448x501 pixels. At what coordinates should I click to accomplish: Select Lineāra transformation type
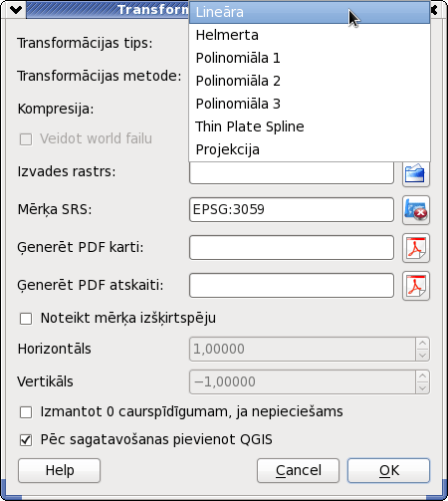(310, 12)
